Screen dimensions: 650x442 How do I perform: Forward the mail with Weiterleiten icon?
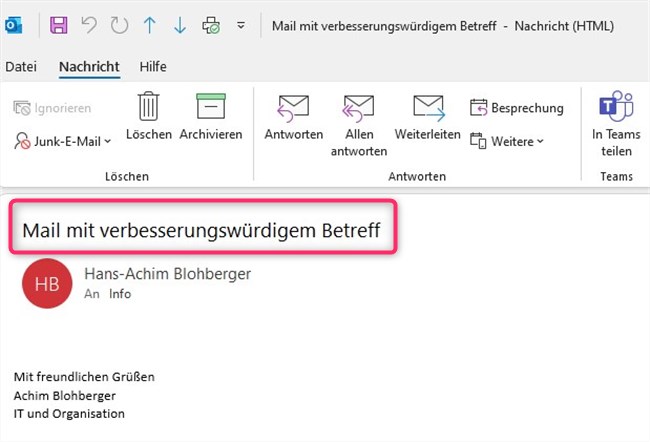point(428,117)
